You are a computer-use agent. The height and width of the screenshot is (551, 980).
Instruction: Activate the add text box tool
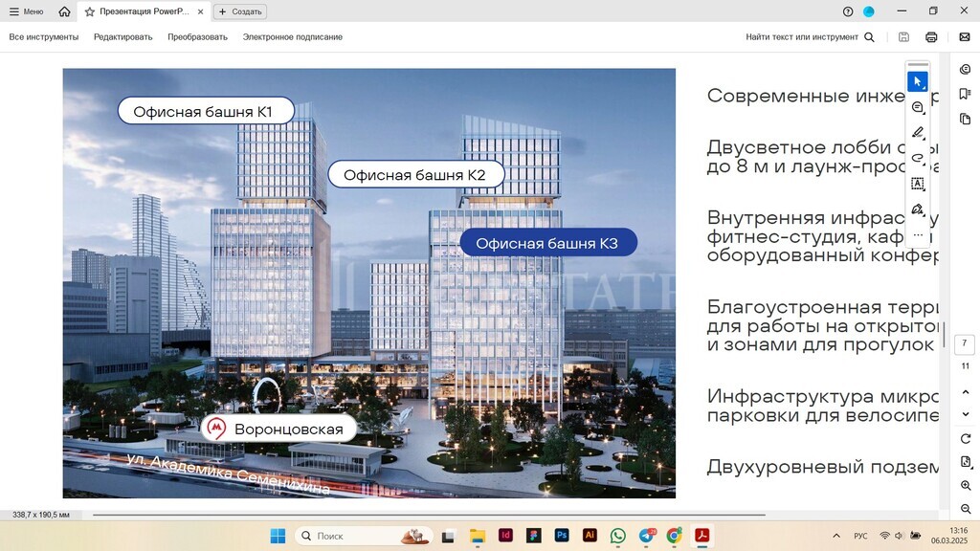click(x=917, y=184)
